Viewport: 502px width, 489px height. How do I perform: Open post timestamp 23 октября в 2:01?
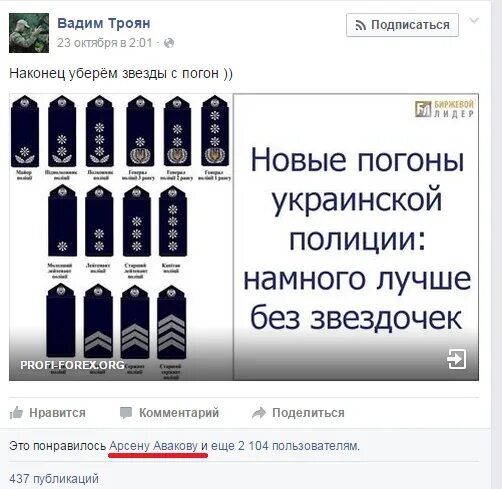(105, 43)
